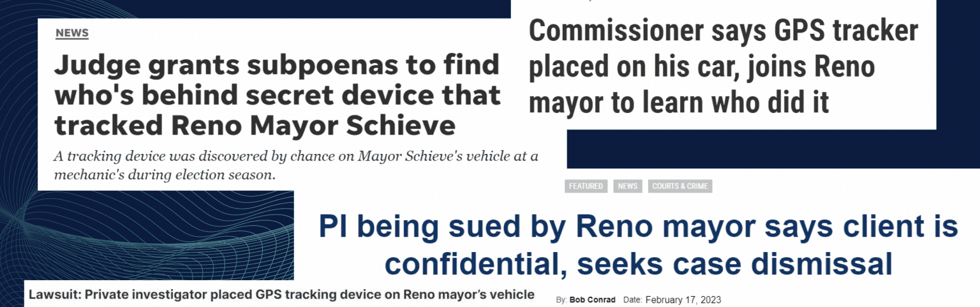Click the underlined NEWS category label
Screen dimensions: 980x307
point(71,34)
